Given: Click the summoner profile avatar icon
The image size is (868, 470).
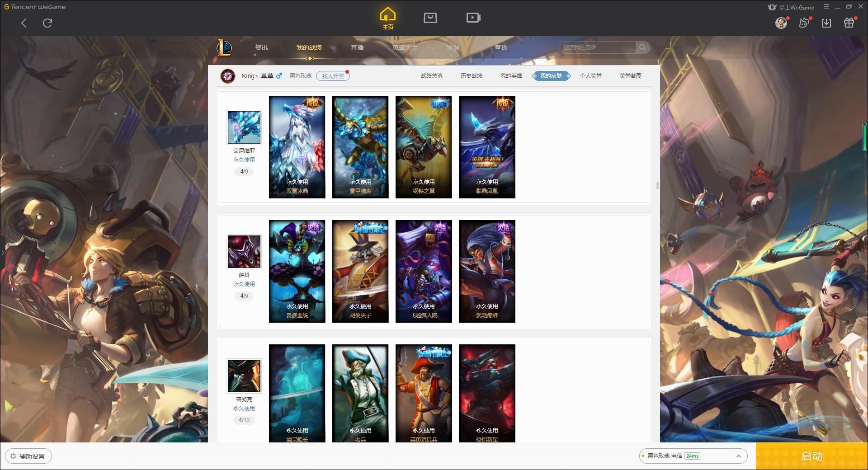Looking at the screenshot, I should pyautogui.click(x=228, y=76).
